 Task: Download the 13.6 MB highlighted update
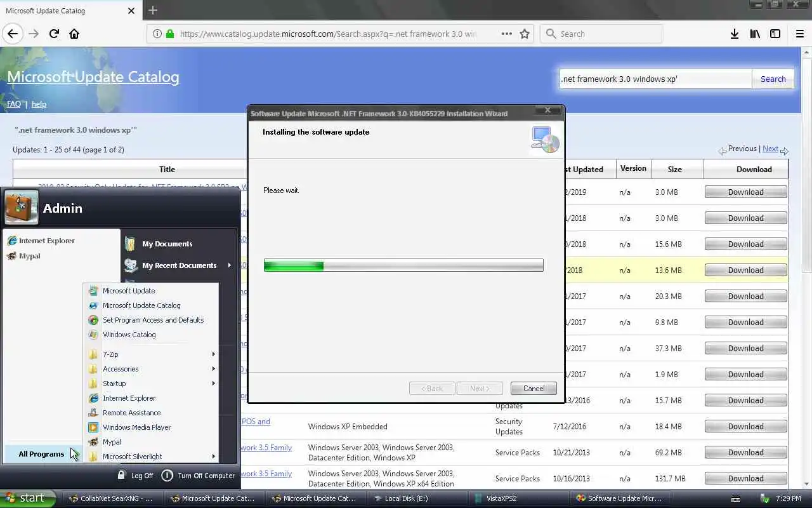pyautogui.click(x=746, y=271)
